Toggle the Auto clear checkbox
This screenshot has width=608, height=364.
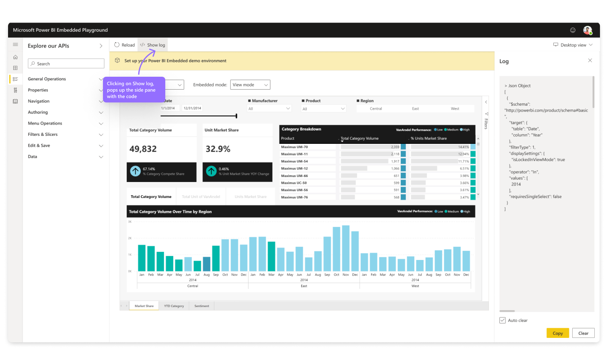click(502, 320)
